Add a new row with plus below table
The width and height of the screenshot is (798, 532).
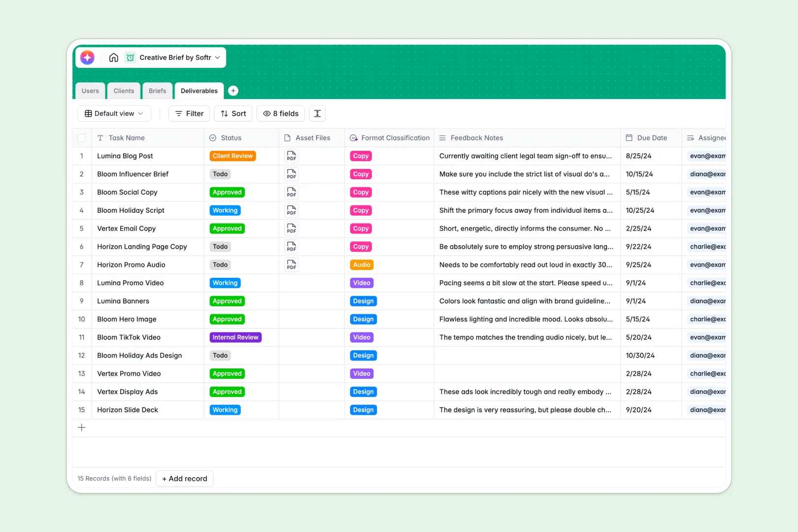tap(82, 428)
